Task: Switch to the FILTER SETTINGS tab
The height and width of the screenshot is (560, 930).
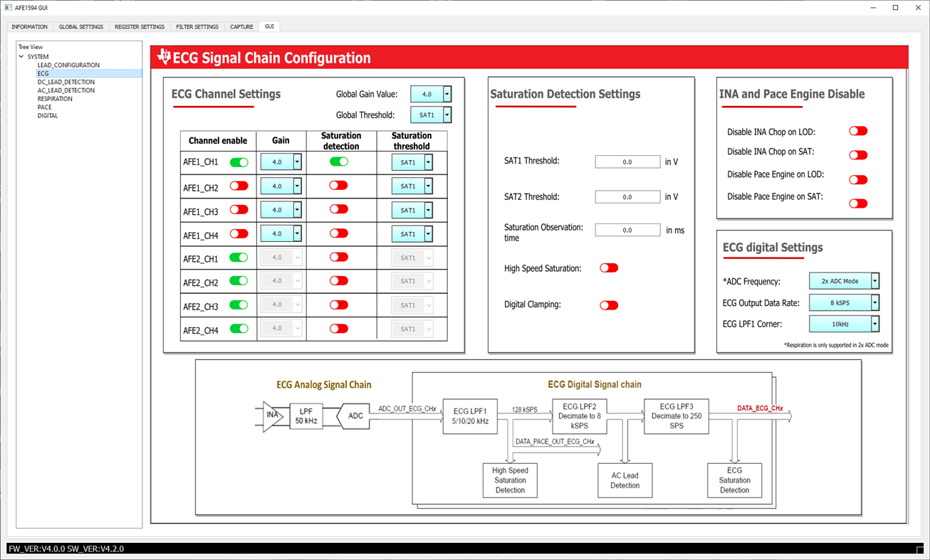Action: (197, 26)
